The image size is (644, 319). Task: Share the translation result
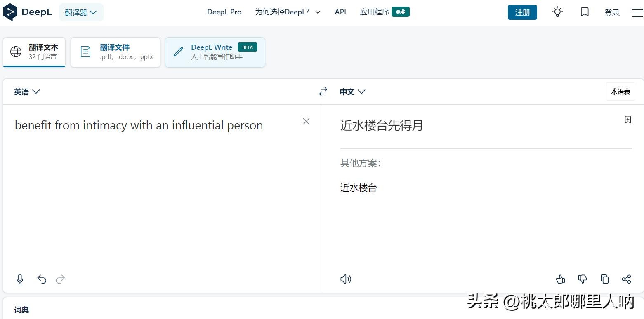(x=626, y=279)
